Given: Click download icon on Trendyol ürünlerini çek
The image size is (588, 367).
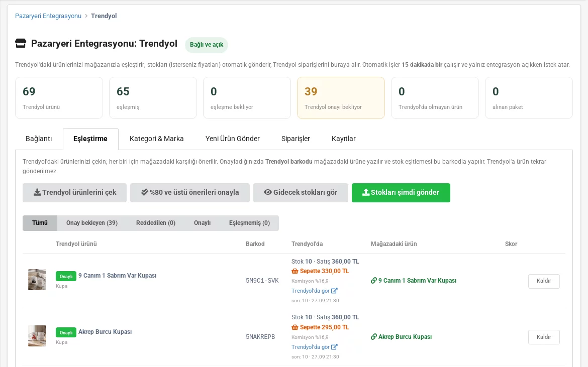Looking at the screenshot, I should point(37,192).
